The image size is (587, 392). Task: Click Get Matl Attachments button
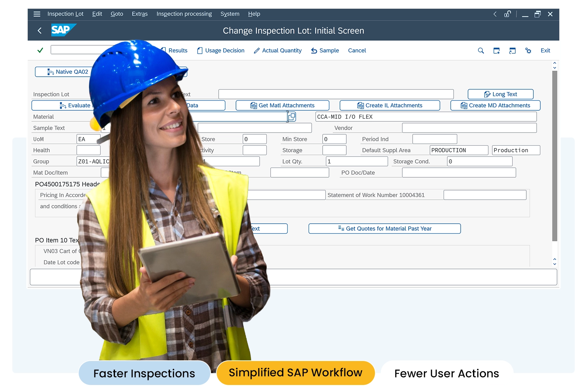coord(282,106)
